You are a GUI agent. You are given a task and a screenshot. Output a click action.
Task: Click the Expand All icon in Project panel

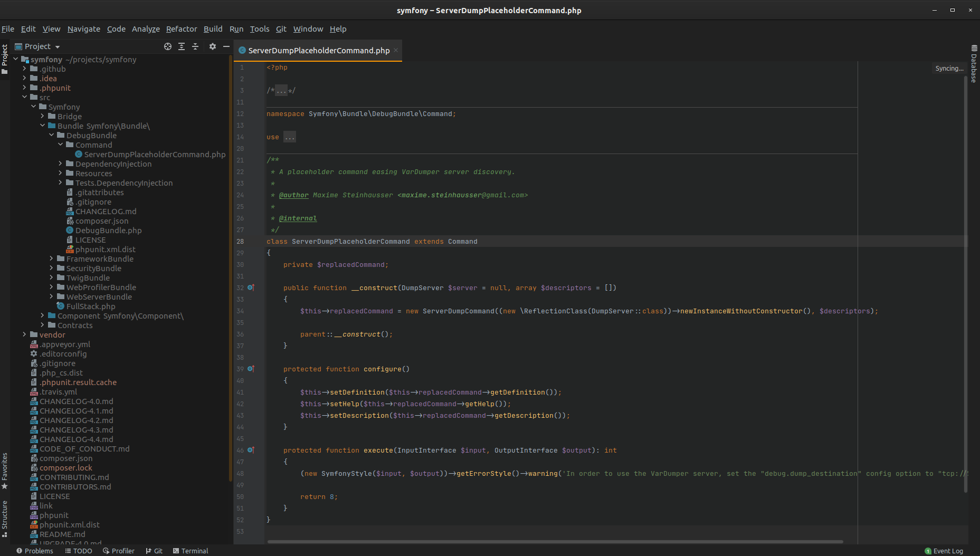(x=182, y=46)
